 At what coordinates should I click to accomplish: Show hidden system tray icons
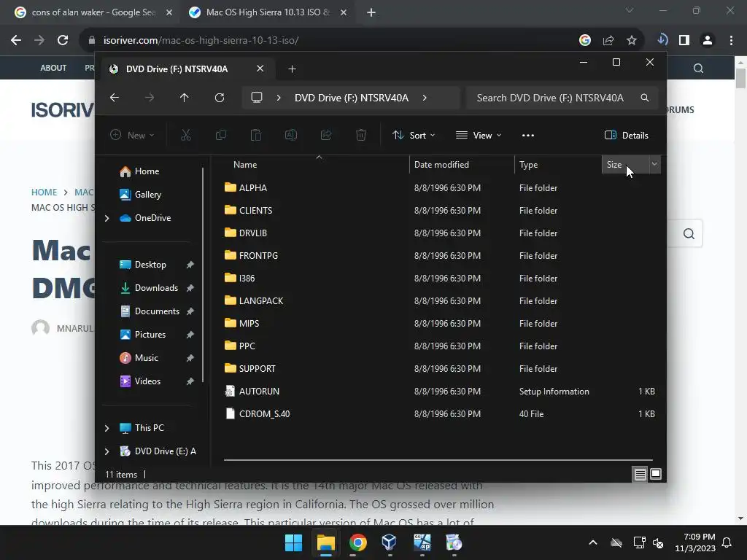(592, 542)
